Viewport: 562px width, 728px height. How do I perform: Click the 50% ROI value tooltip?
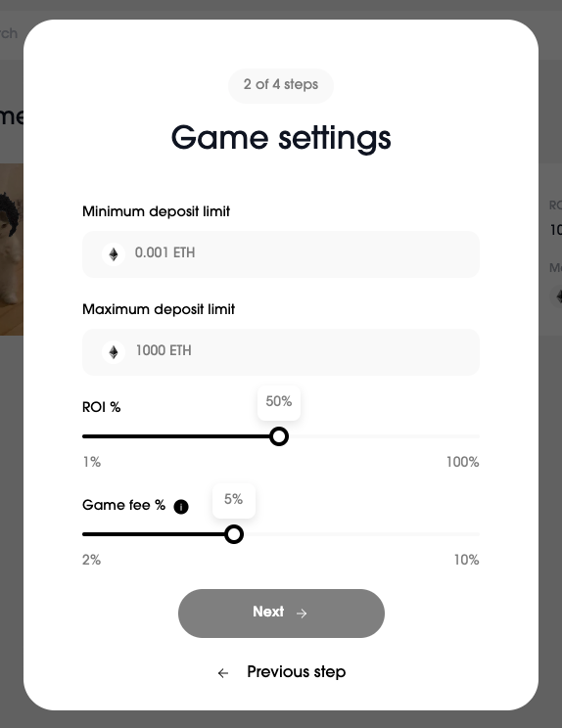(279, 402)
